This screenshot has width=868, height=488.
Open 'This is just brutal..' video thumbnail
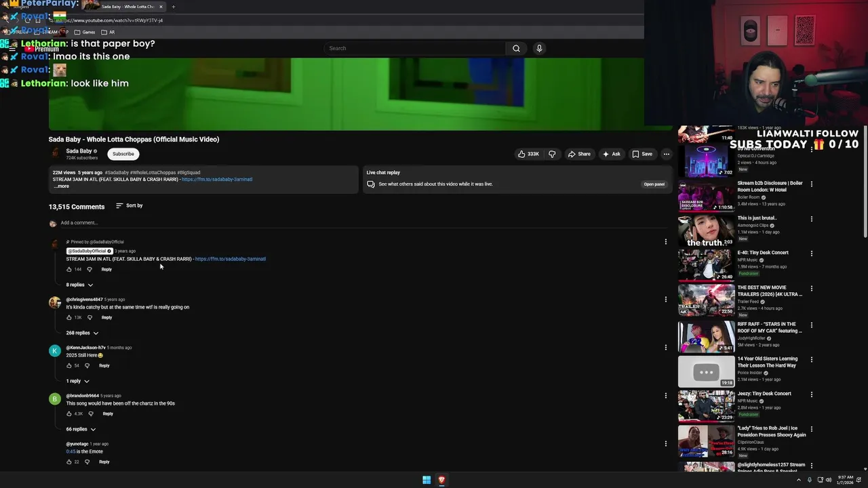pyautogui.click(x=706, y=230)
